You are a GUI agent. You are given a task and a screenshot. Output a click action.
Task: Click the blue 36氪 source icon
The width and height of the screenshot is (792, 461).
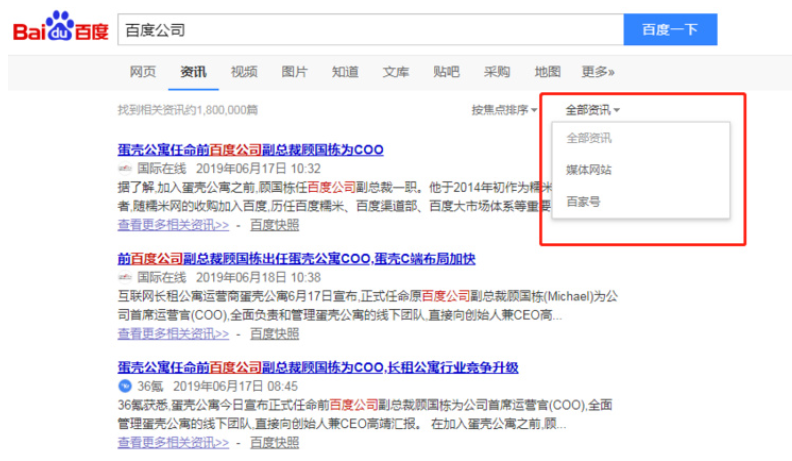point(125,386)
